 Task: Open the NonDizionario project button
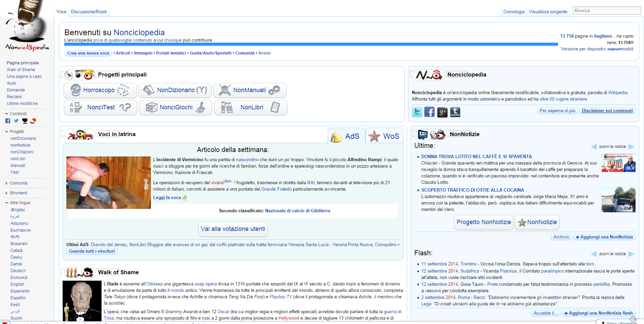(x=175, y=90)
